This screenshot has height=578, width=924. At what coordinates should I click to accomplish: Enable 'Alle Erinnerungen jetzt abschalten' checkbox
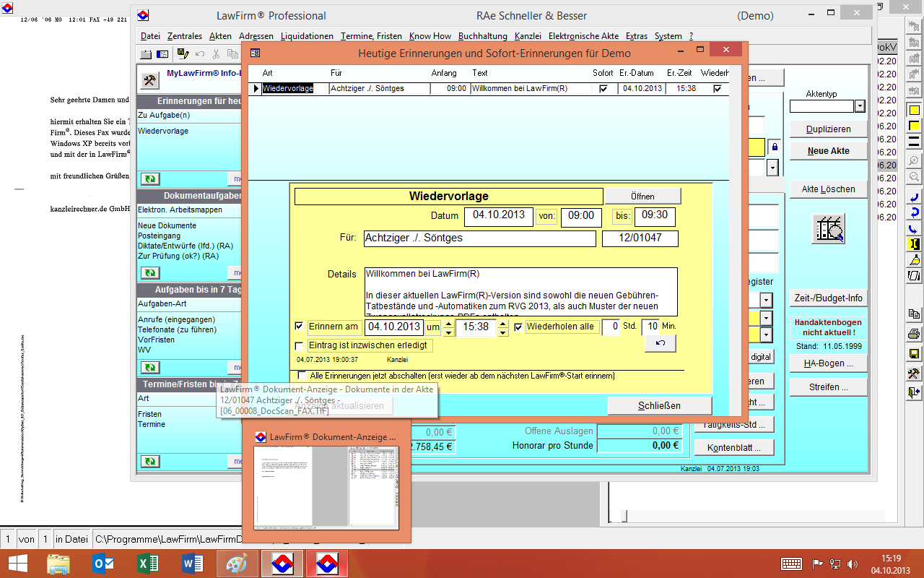coord(302,376)
